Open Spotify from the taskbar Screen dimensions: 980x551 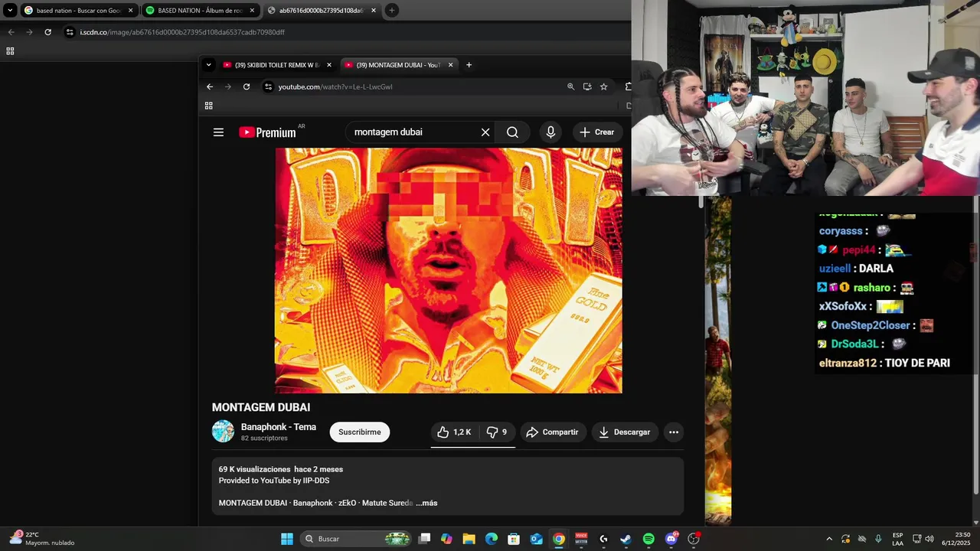648,539
